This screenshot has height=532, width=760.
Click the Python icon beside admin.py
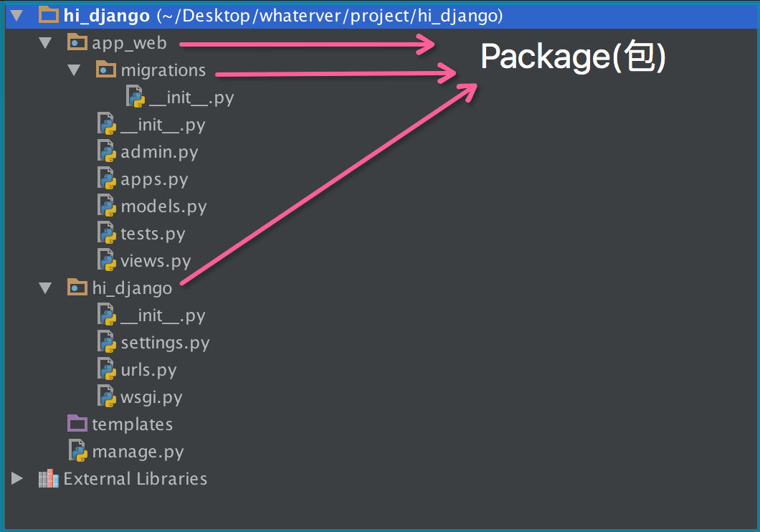[x=107, y=152]
